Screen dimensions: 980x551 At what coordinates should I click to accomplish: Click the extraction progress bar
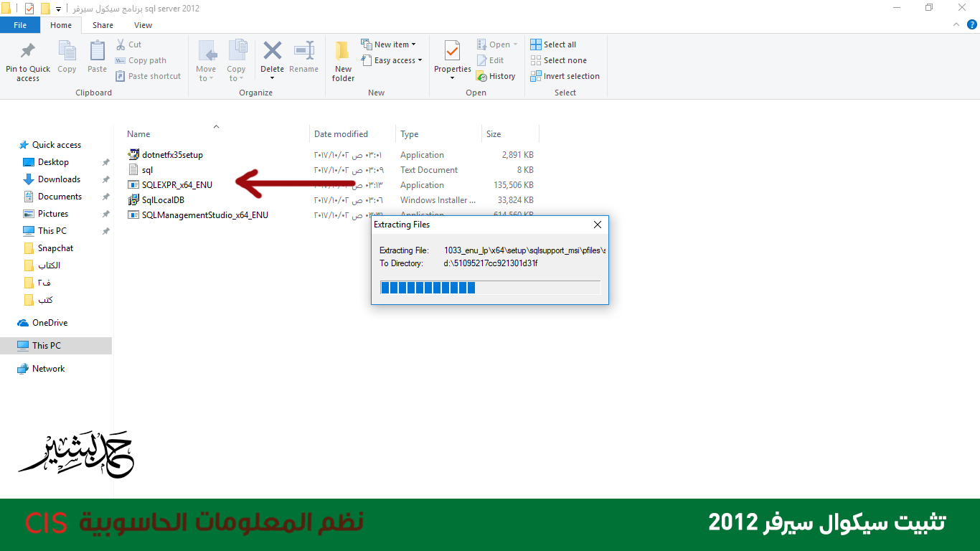(490, 287)
